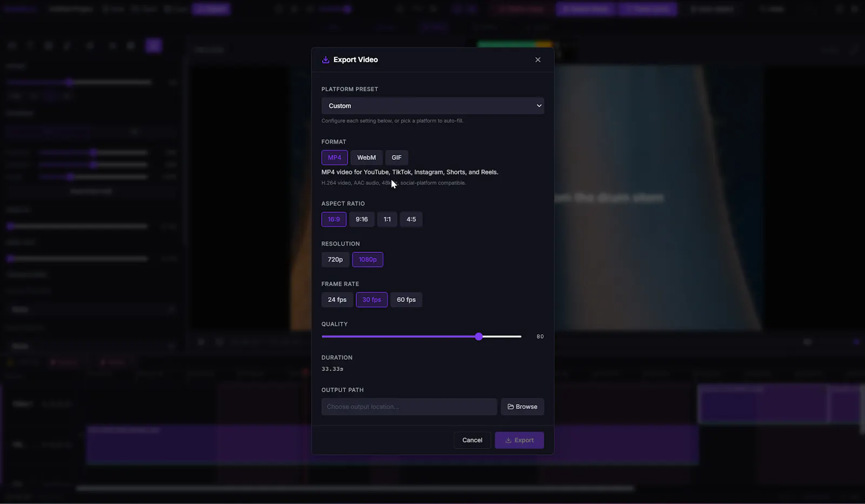
Task: Click the 33.33s duration value
Action: [x=332, y=369]
